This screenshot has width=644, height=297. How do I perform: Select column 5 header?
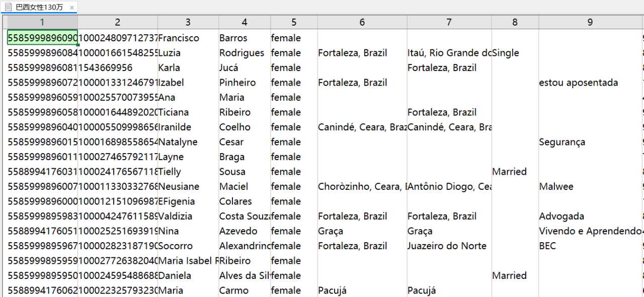coord(294,22)
